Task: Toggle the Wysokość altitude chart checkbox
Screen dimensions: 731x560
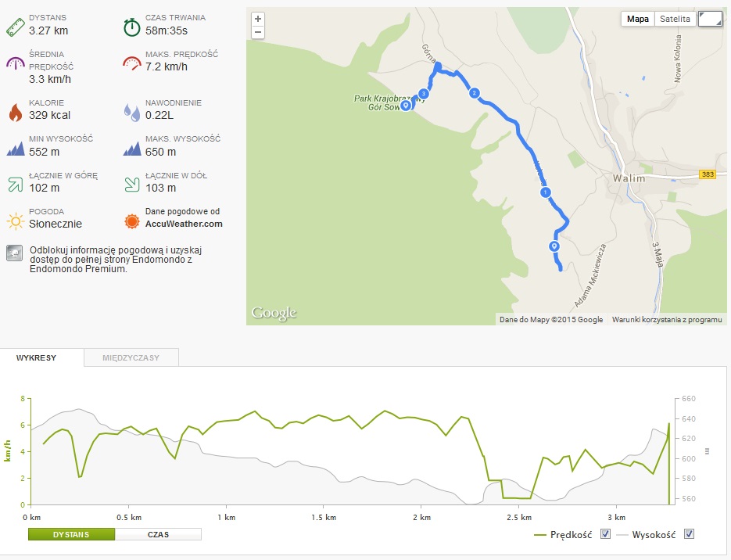Action: (x=689, y=534)
